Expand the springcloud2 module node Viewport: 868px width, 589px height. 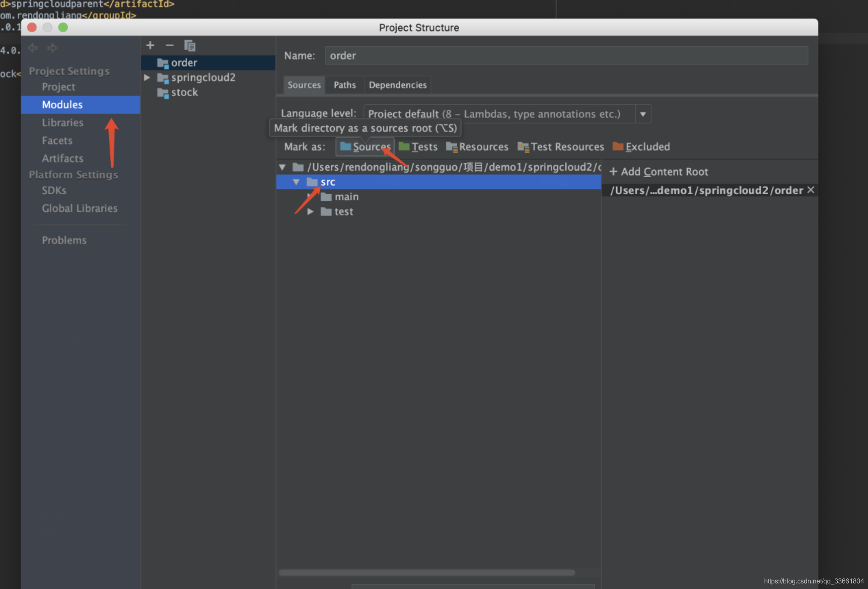tap(147, 77)
